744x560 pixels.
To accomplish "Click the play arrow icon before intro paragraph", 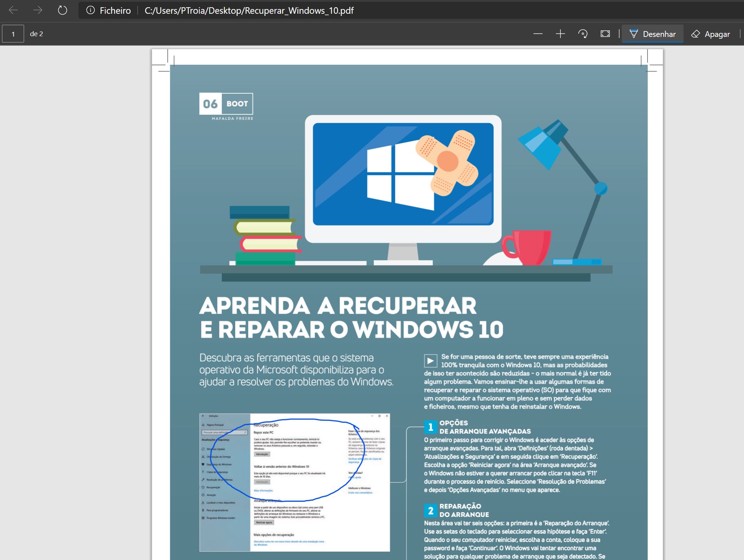I will coord(430,361).
